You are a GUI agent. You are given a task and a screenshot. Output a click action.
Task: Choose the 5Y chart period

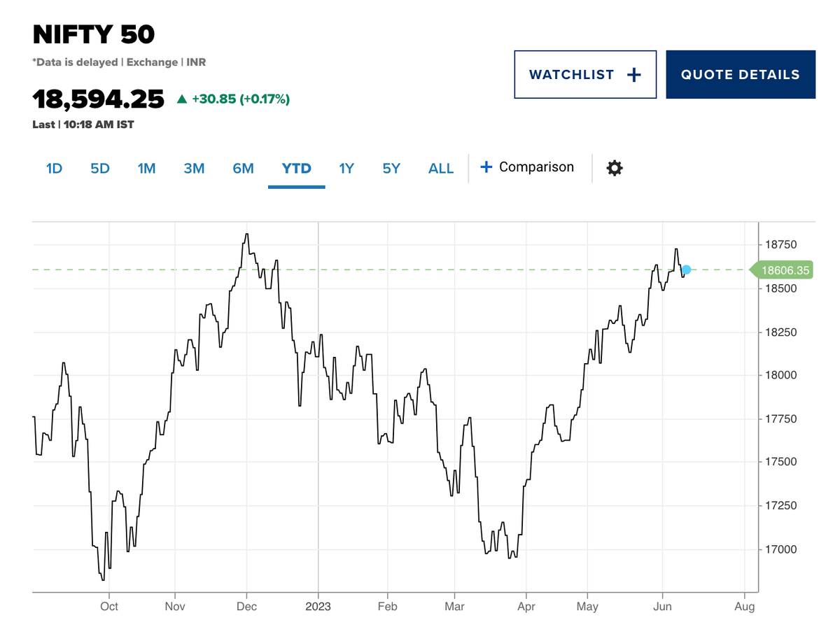391,168
